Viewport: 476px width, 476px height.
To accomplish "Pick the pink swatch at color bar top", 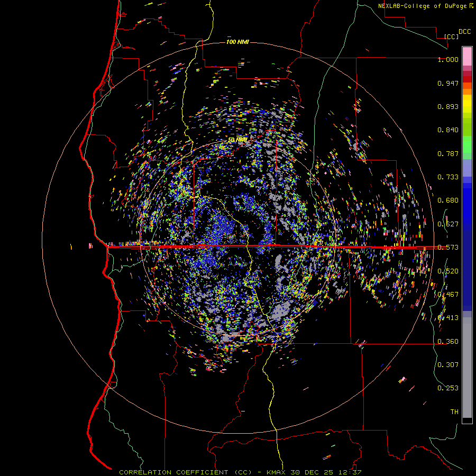I will coord(467,56).
